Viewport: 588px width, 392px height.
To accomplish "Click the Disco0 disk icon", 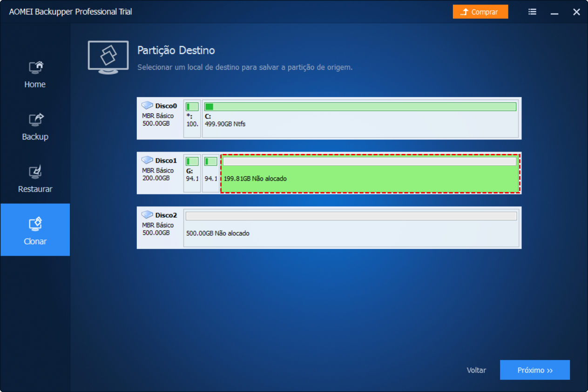I will (x=147, y=106).
